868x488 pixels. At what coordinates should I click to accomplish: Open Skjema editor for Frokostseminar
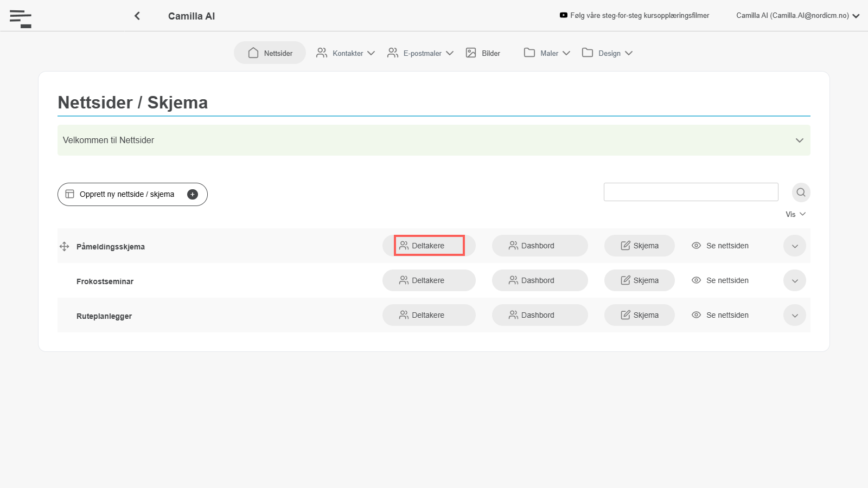pos(640,280)
